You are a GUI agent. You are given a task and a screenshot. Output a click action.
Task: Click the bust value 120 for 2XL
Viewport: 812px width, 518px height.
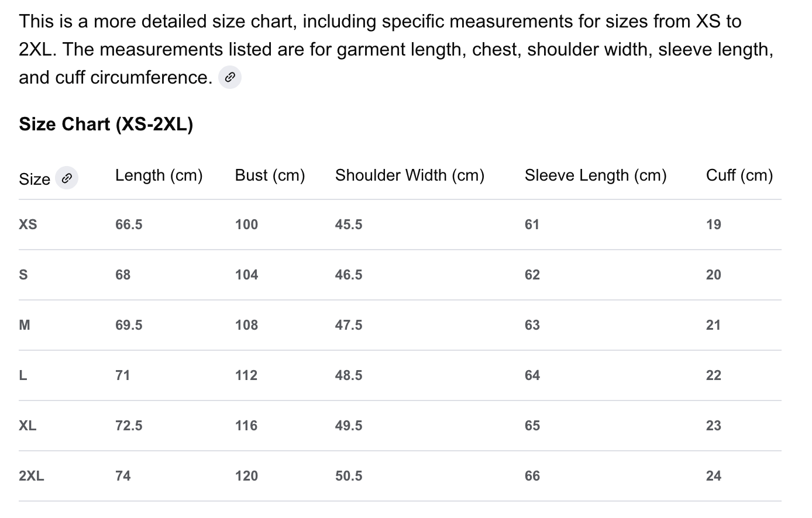click(246, 476)
